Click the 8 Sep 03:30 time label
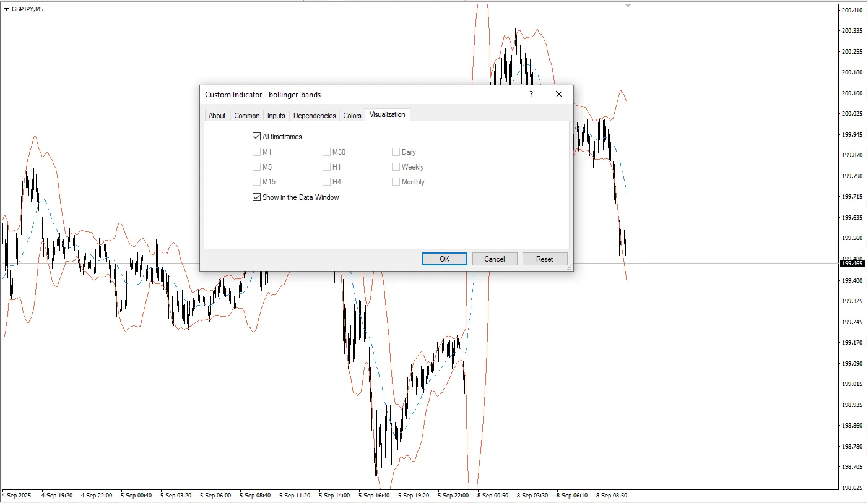 [x=532, y=496]
